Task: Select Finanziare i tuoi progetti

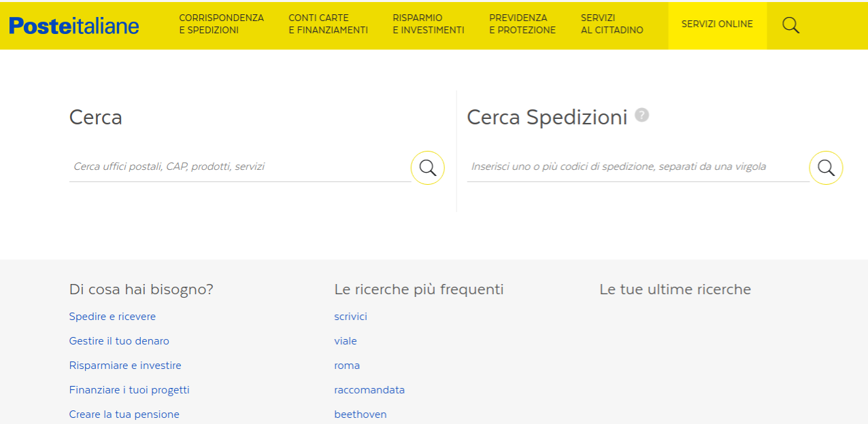Action: point(129,389)
